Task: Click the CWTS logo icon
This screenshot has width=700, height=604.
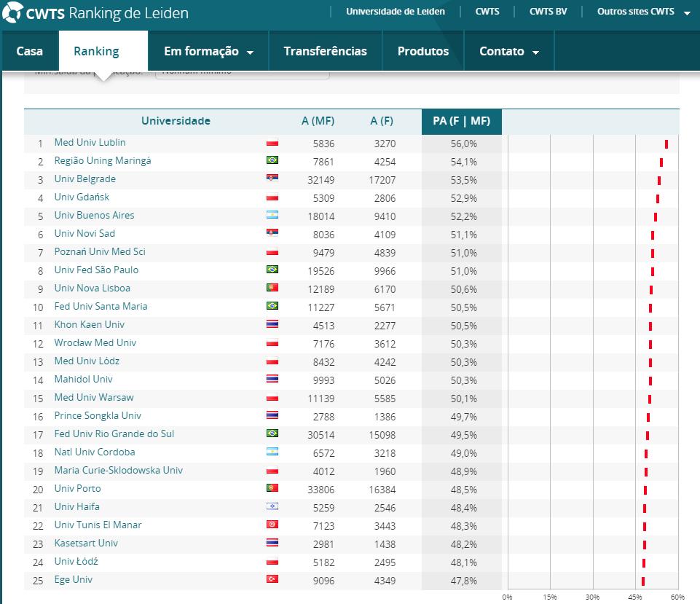Action: [14, 12]
